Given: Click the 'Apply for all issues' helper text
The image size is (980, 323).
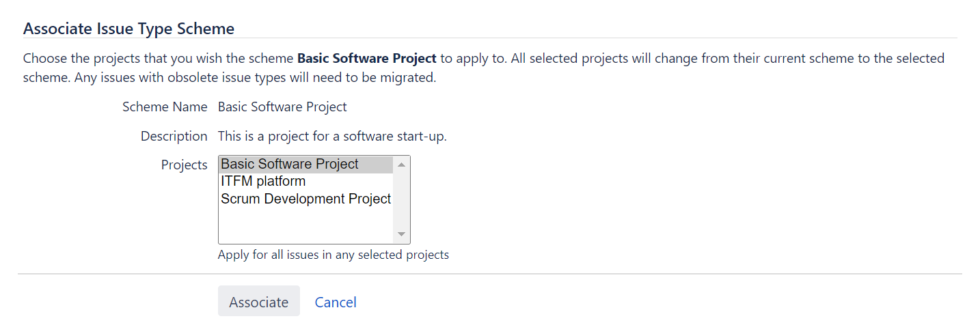Looking at the screenshot, I should [x=334, y=255].
